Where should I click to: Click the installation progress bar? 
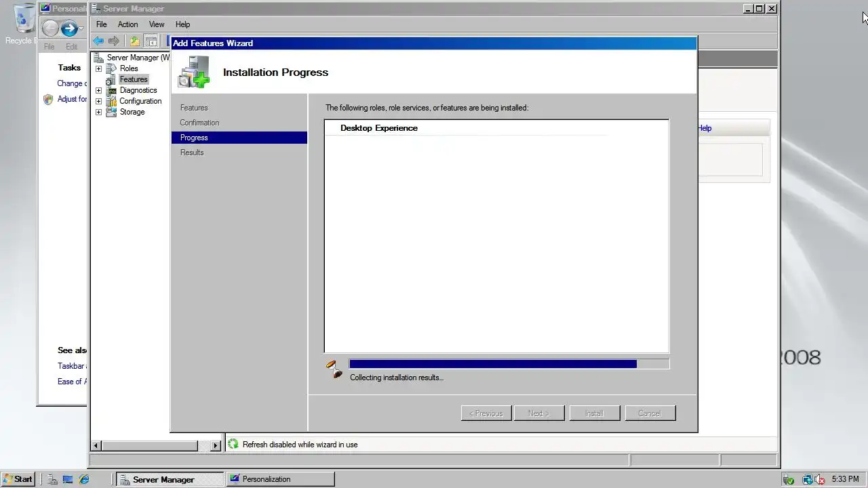point(509,364)
